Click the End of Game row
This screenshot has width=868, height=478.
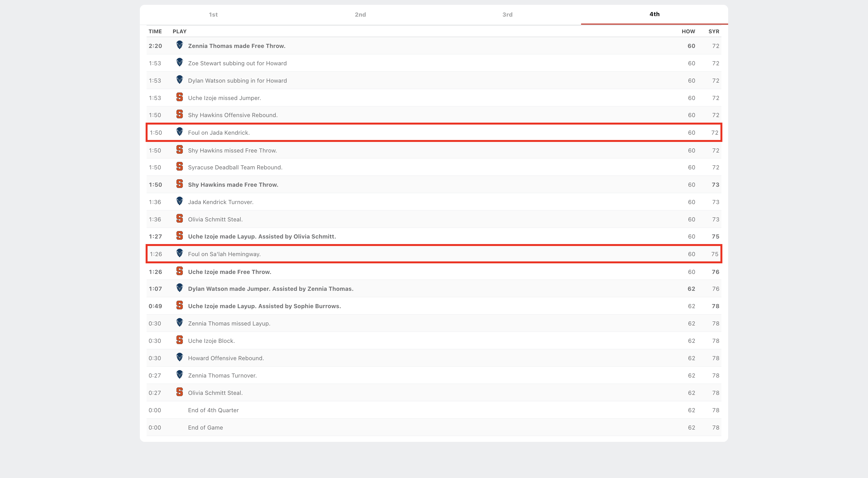[205, 427]
